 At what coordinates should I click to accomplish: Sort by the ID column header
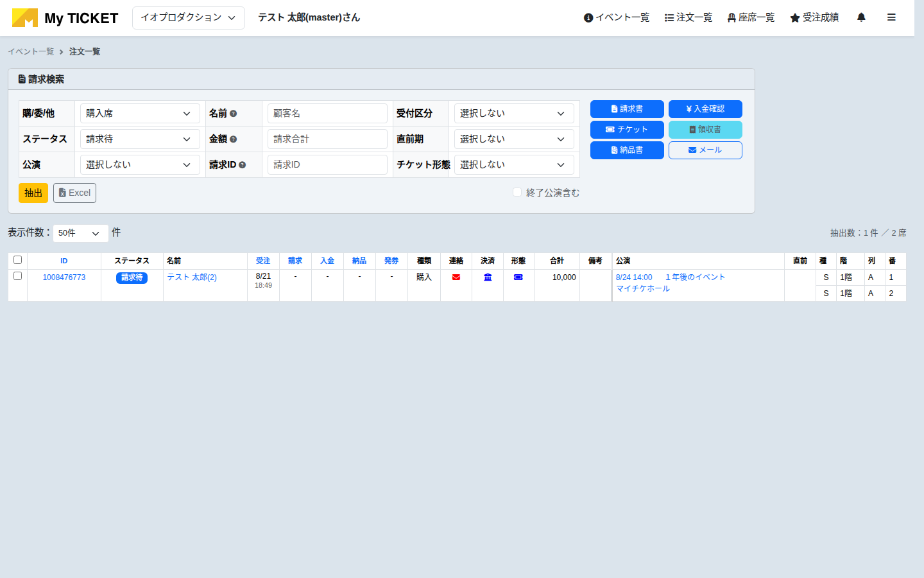pos(64,261)
